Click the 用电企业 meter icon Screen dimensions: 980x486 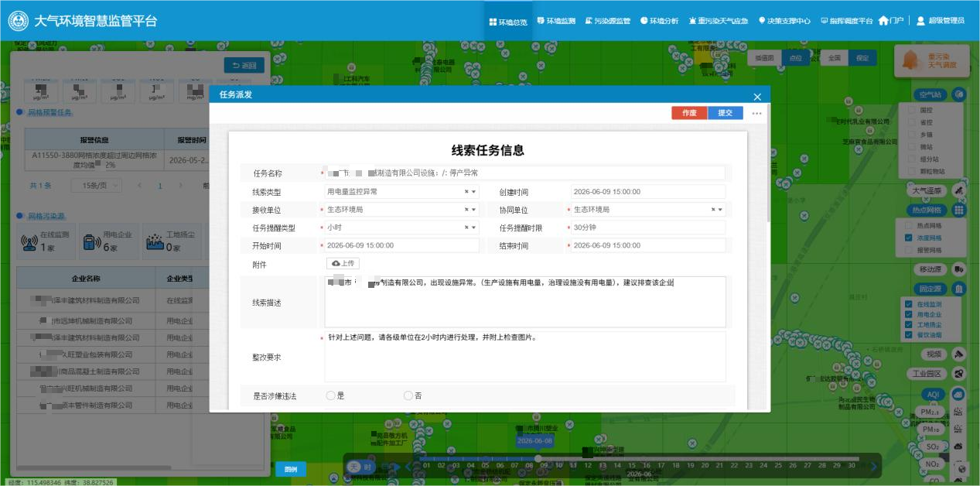pos(91,241)
